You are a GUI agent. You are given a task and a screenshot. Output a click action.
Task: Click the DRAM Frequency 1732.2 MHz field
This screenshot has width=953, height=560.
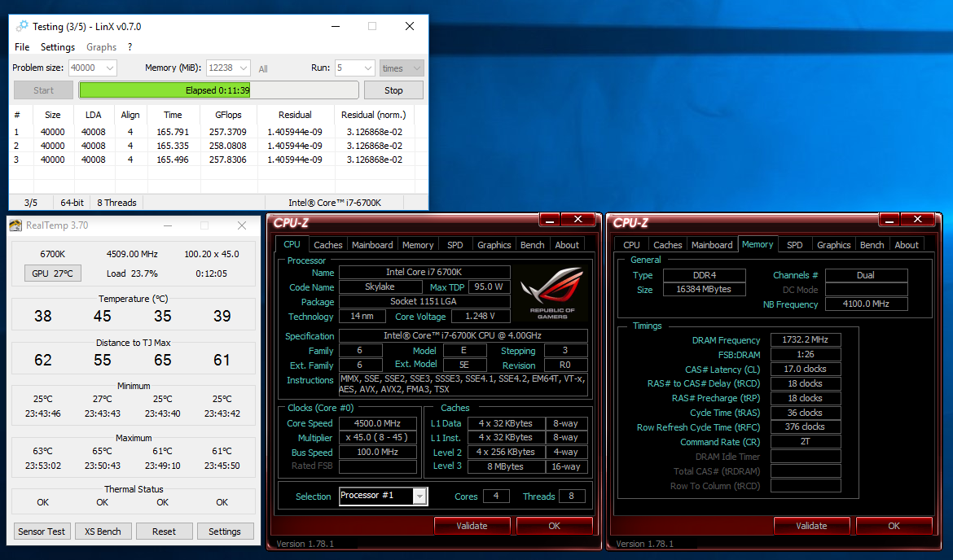tap(806, 339)
